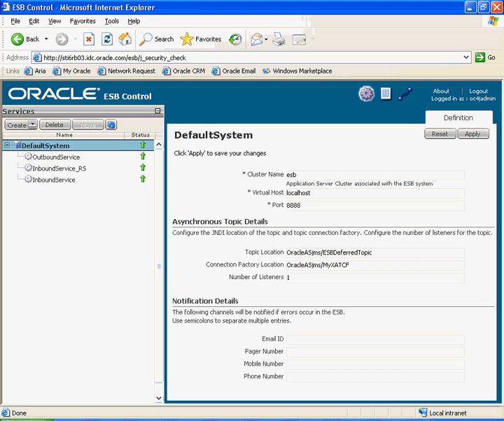Click the Name column header

[x=64, y=135]
